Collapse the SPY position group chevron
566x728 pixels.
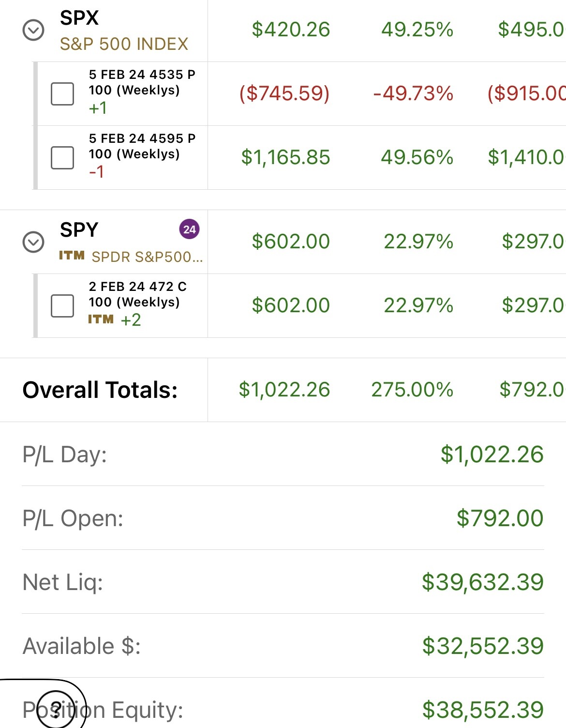[x=33, y=242]
